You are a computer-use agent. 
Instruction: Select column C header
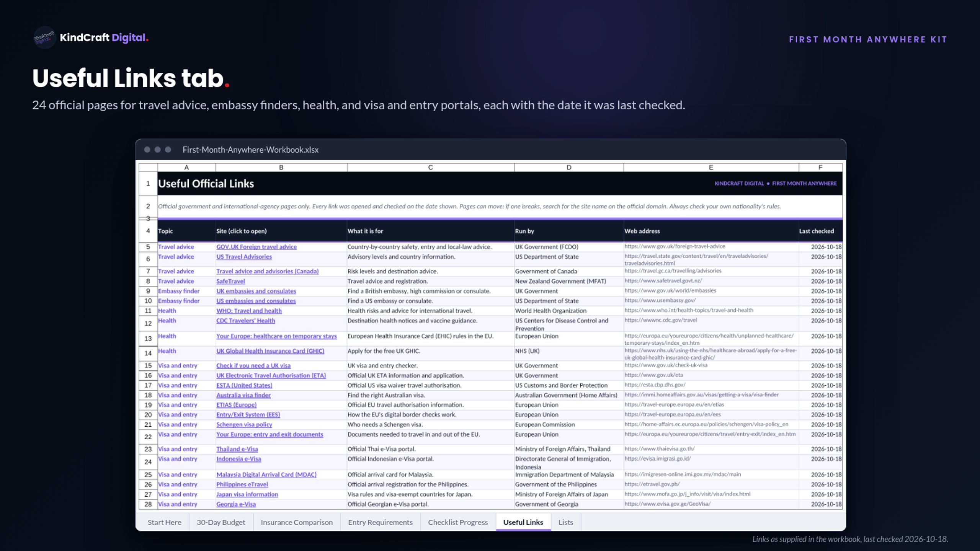coord(430,168)
